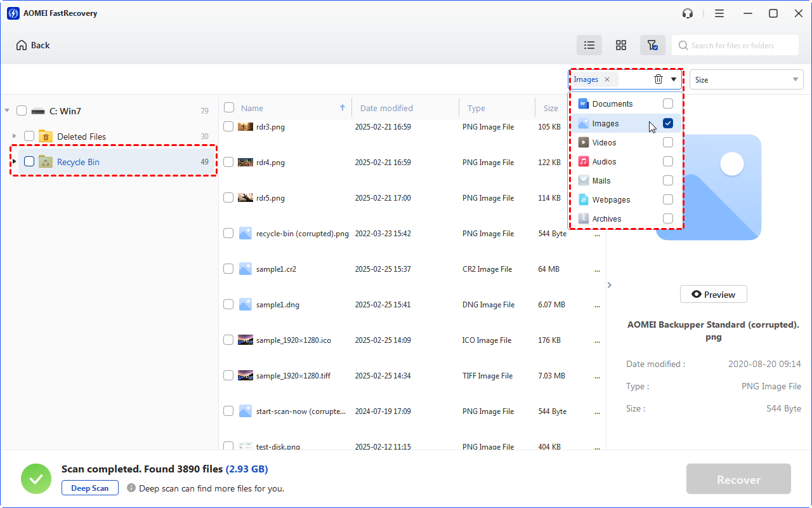
Task: Open the Size filter dropdown
Action: [746, 79]
